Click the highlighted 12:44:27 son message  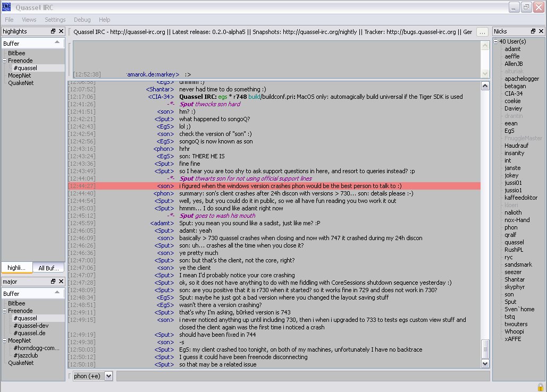tap(274, 186)
